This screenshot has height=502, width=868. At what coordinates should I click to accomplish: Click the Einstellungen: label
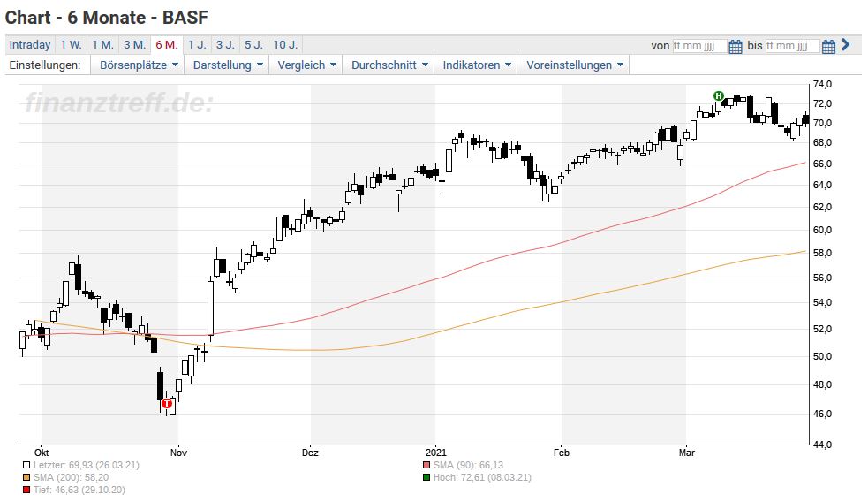45,65
